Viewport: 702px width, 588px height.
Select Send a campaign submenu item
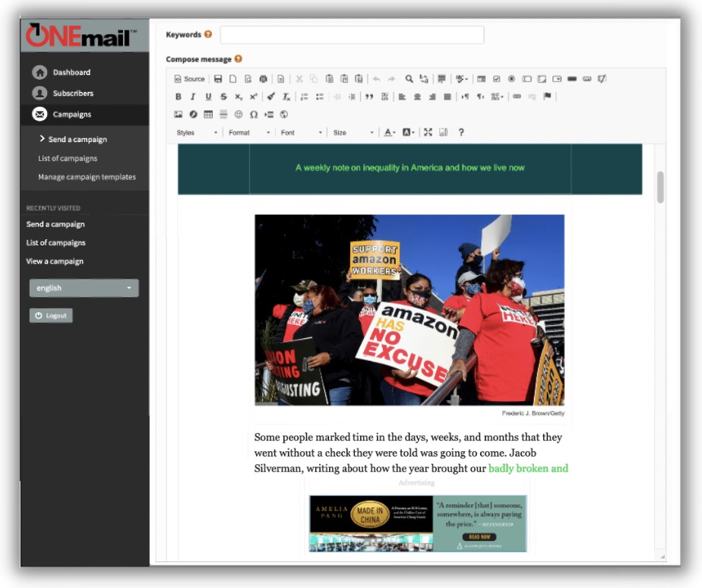click(x=77, y=139)
